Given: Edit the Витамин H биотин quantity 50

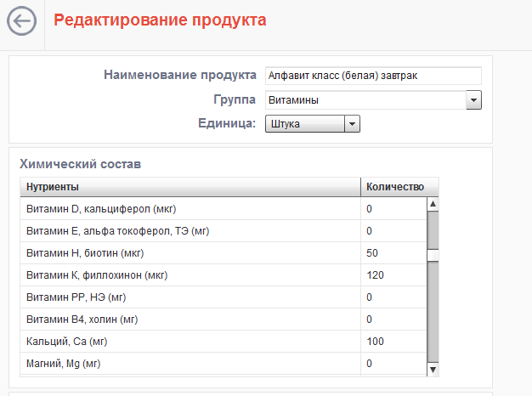Looking at the screenshot, I should pyautogui.click(x=393, y=252).
